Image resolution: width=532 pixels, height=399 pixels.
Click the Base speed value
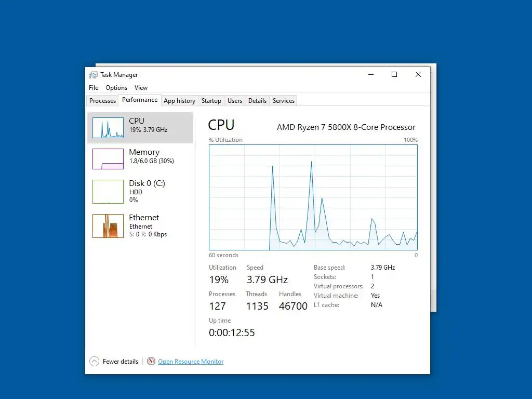coord(383,268)
